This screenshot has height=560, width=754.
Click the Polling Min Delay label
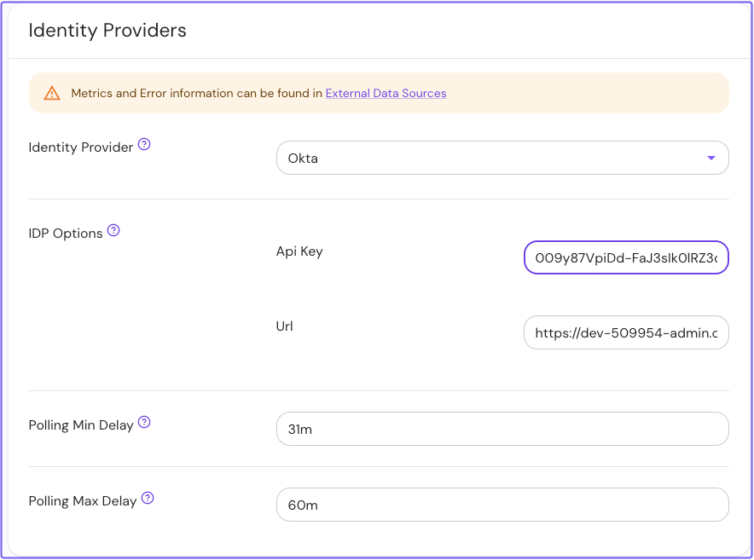click(79, 424)
